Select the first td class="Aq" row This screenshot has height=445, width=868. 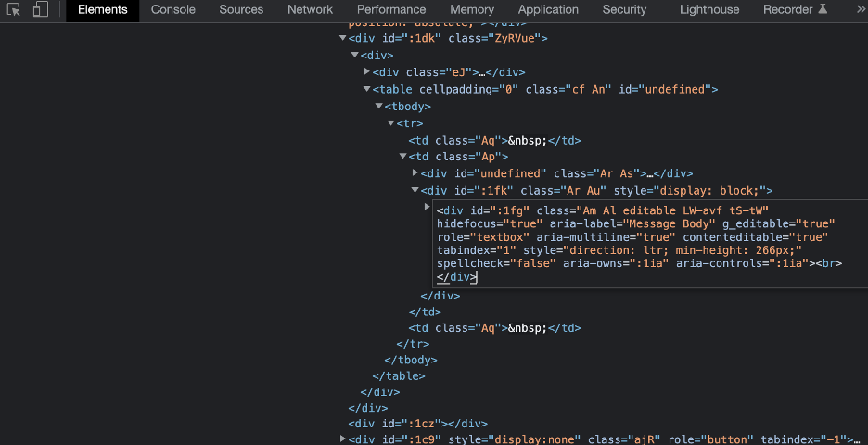click(x=495, y=141)
